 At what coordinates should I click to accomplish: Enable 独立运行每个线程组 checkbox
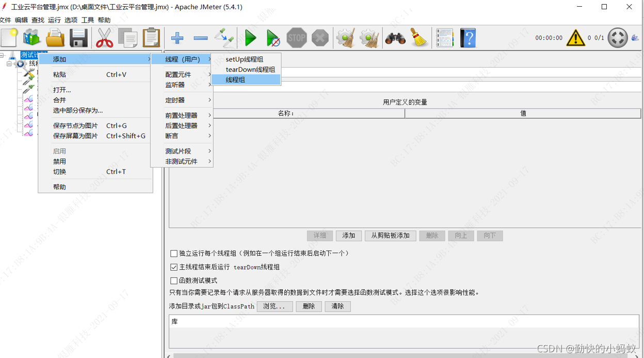pyautogui.click(x=174, y=253)
